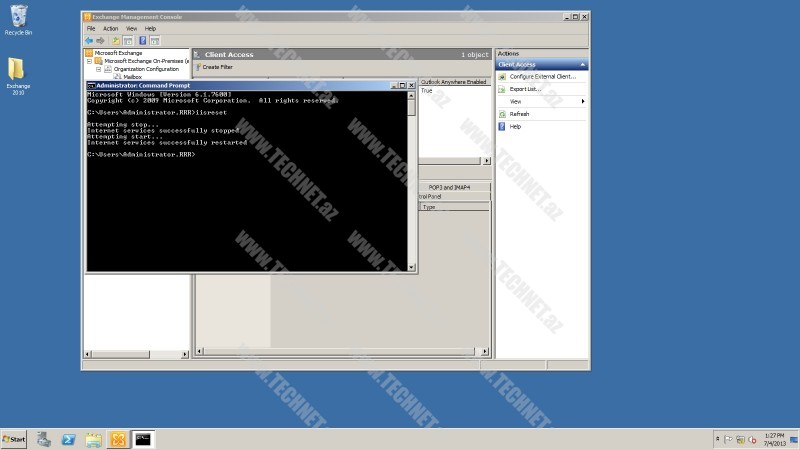This screenshot has width=800, height=450.
Task: Click the Start button
Action: pyautogui.click(x=14, y=439)
